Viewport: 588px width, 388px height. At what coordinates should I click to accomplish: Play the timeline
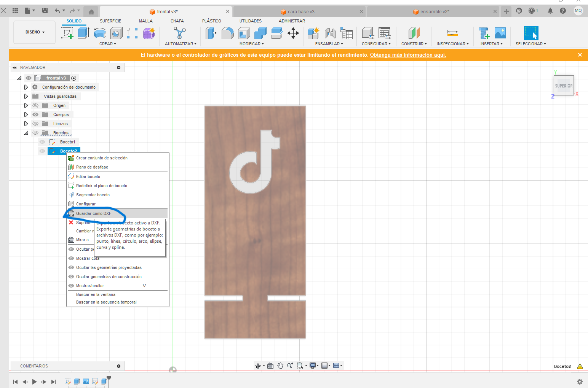34,382
